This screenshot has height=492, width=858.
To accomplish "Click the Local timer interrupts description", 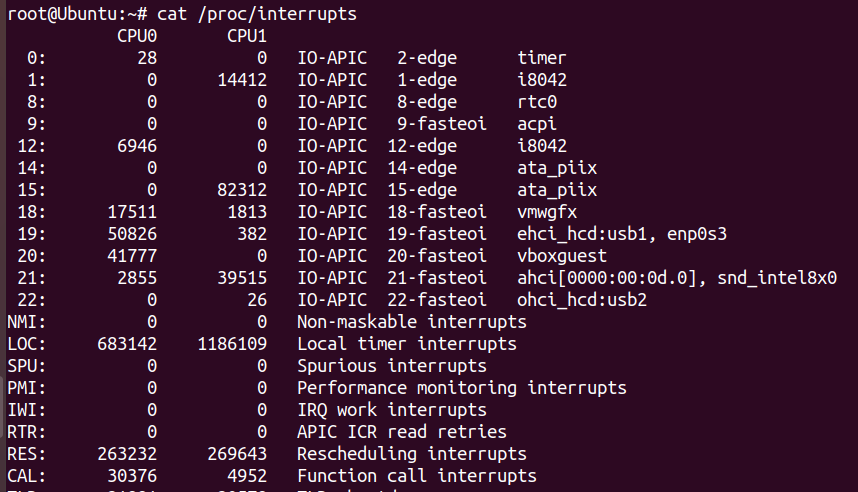I will coord(407,344).
